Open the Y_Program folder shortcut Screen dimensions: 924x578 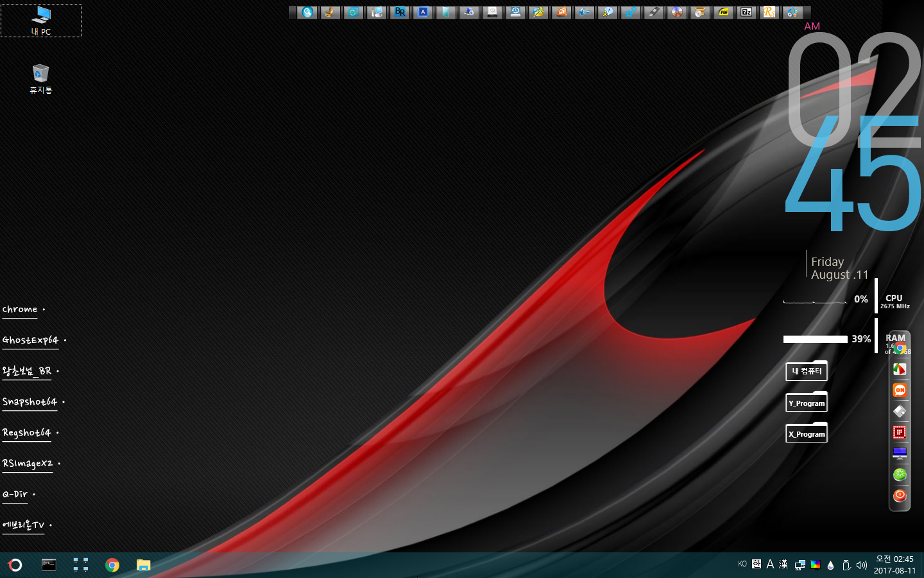[807, 403]
